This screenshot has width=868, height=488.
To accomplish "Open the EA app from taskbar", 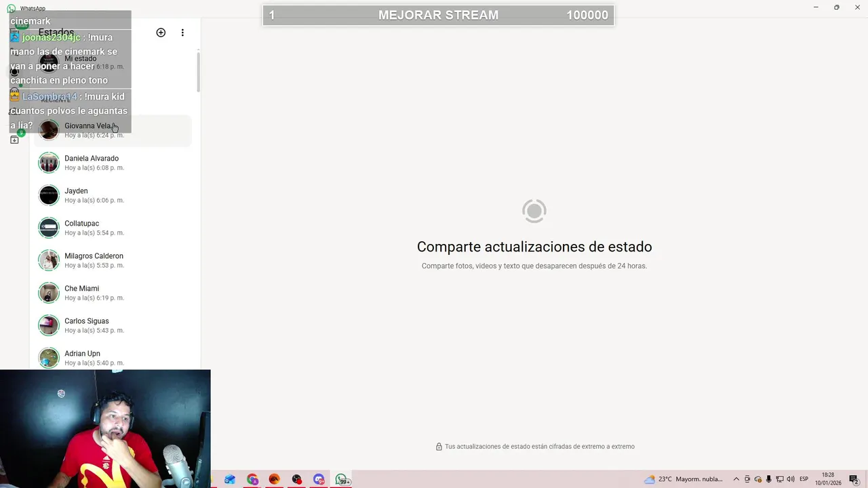I will (274, 479).
